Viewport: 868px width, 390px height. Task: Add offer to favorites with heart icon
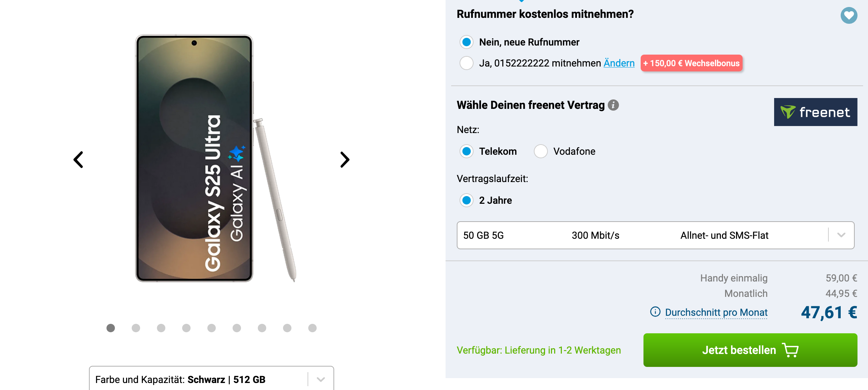pyautogui.click(x=849, y=15)
